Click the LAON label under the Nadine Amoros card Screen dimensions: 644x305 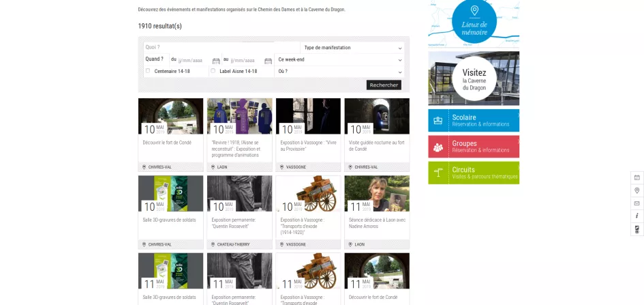[x=360, y=244]
